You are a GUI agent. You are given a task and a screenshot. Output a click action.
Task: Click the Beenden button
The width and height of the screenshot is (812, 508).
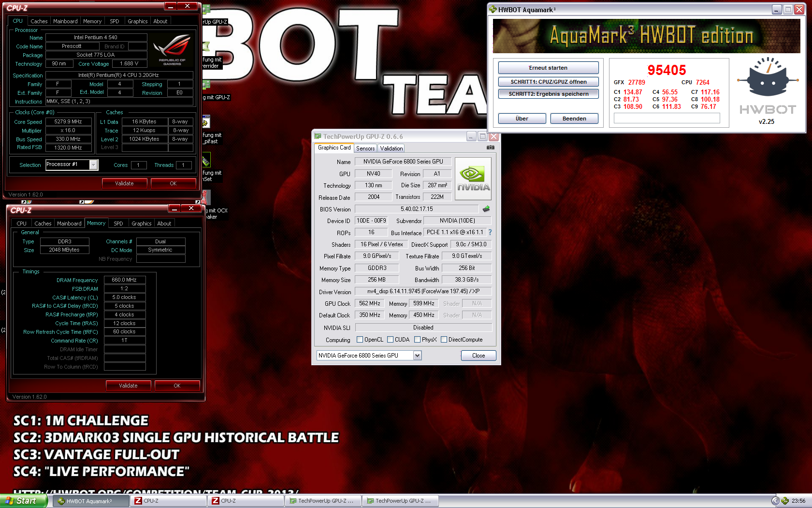(x=574, y=119)
